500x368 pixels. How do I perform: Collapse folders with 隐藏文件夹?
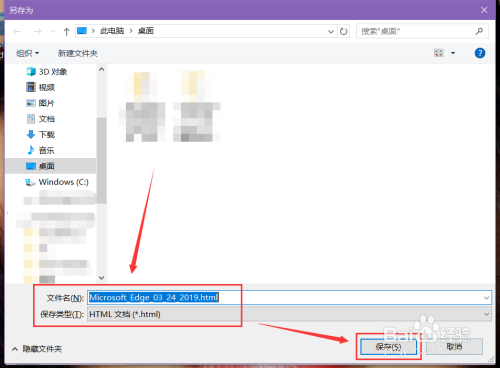[37, 349]
